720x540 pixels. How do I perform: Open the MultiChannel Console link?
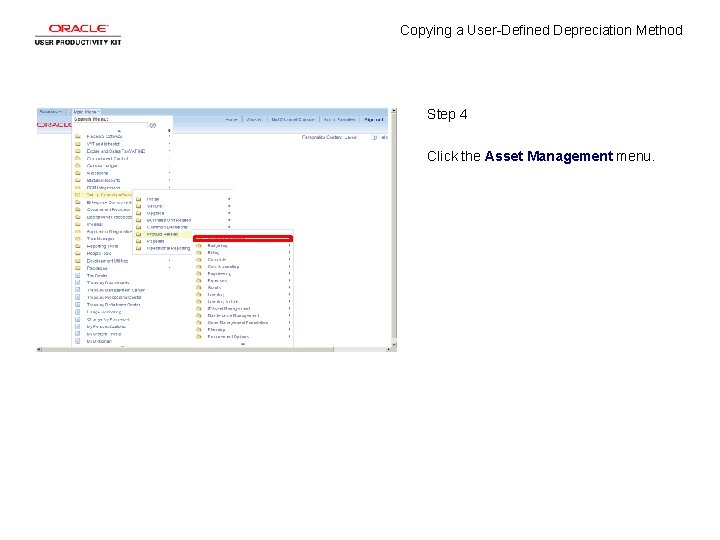(x=292, y=120)
